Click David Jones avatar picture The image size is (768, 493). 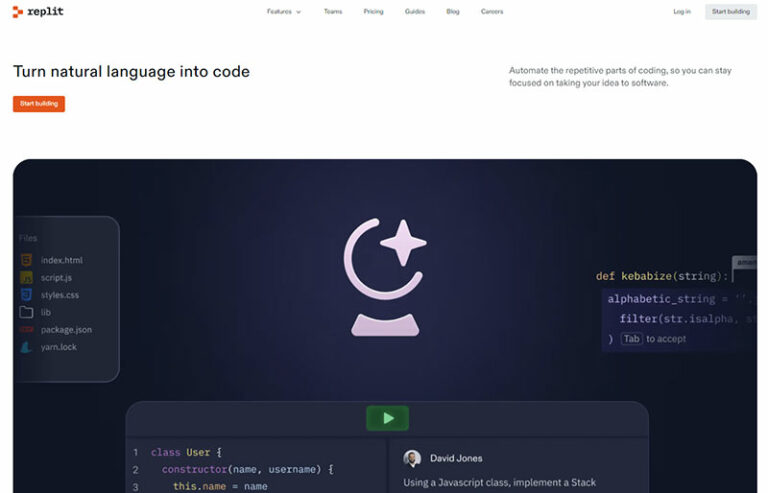tap(412, 459)
